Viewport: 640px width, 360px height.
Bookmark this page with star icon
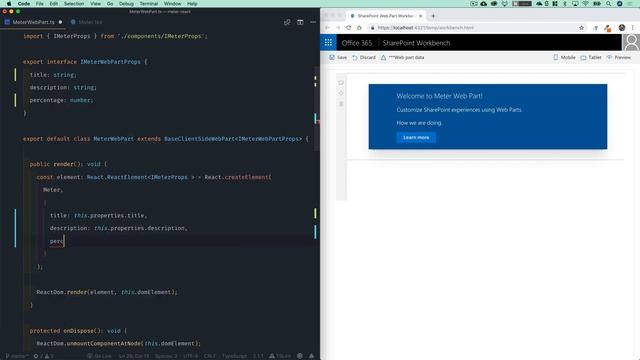[x=581, y=28]
